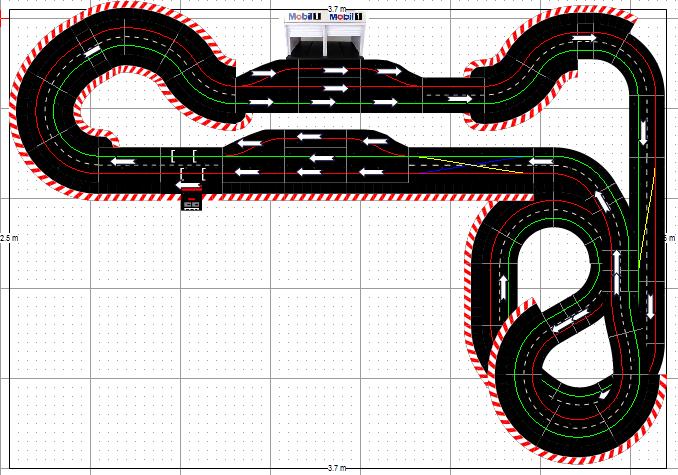Click the arrow at bottom of the lower-right loop
Screen dimensions: 678x475
tap(603, 395)
